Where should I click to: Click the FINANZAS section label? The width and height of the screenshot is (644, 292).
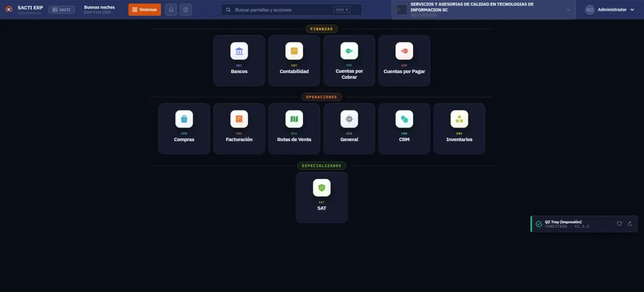coord(322,29)
